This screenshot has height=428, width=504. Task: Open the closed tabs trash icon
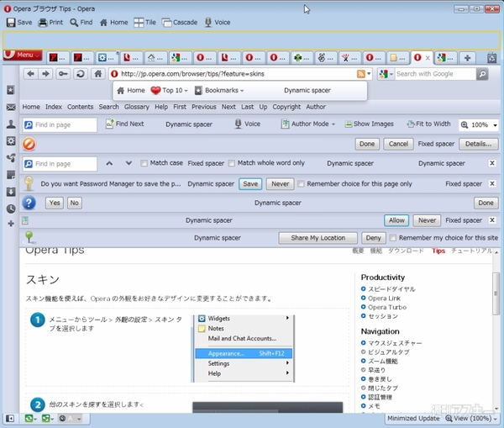pos(491,58)
